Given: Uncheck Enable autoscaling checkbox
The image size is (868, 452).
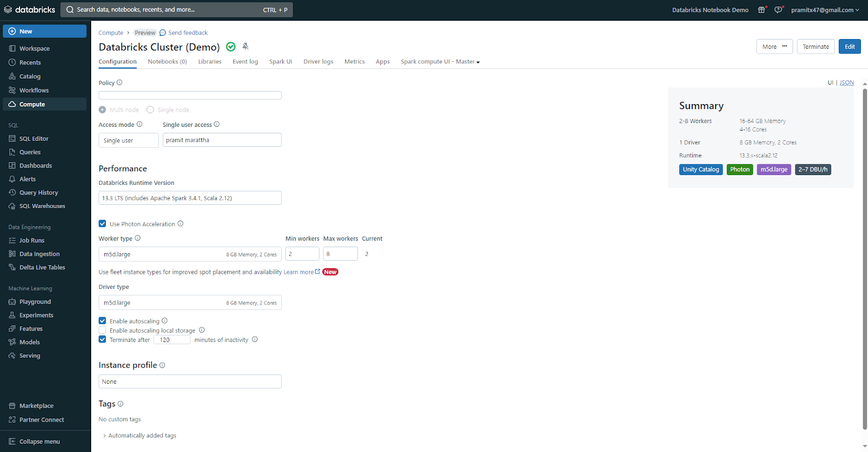Looking at the screenshot, I should [x=103, y=321].
